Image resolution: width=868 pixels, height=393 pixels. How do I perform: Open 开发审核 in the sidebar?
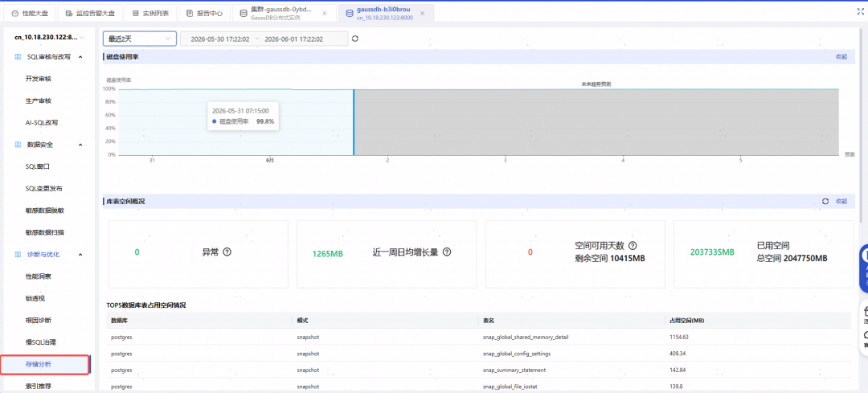pyautogui.click(x=39, y=79)
